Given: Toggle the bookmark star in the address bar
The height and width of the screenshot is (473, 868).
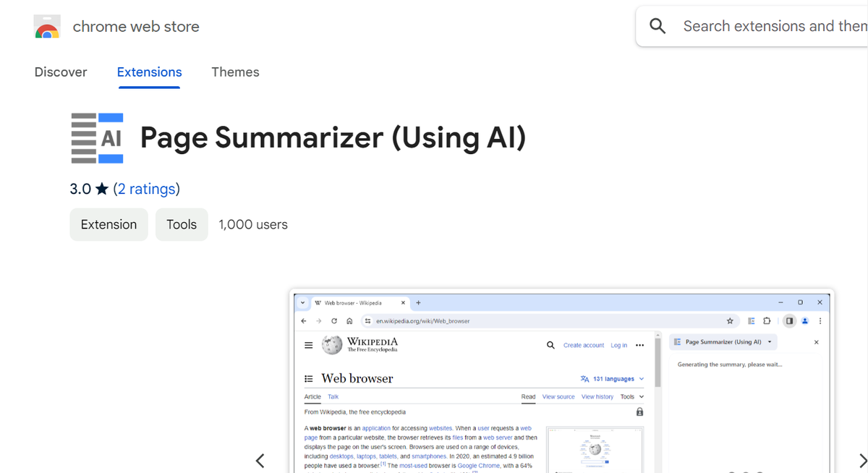Looking at the screenshot, I should pos(729,320).
